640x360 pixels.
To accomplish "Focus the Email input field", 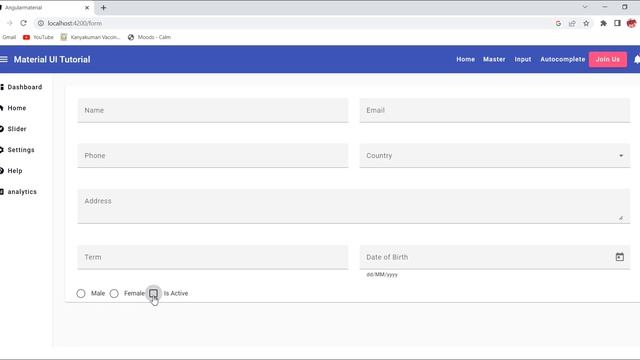I will pos(495,110).
